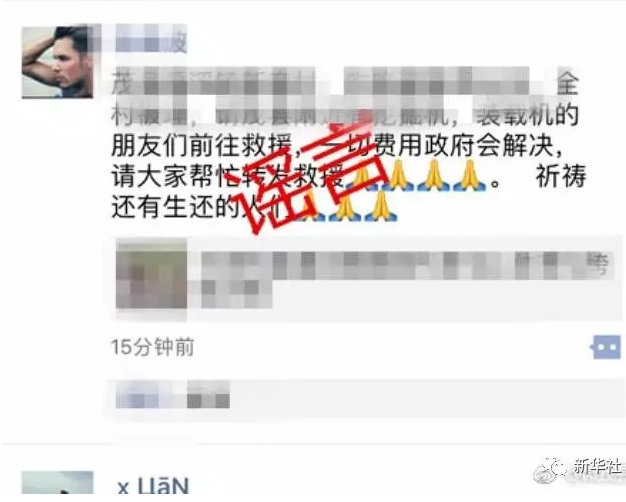Open the first poster's profile avatar
Image resolution: width=626 pixels, height=502 pixels.
click(x=57, y=62)
